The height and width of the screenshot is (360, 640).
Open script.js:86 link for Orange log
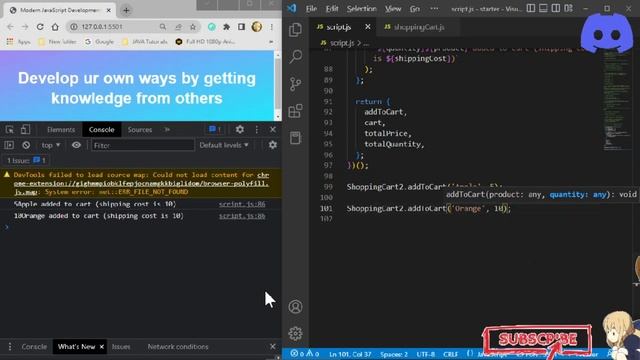point(242,216)
